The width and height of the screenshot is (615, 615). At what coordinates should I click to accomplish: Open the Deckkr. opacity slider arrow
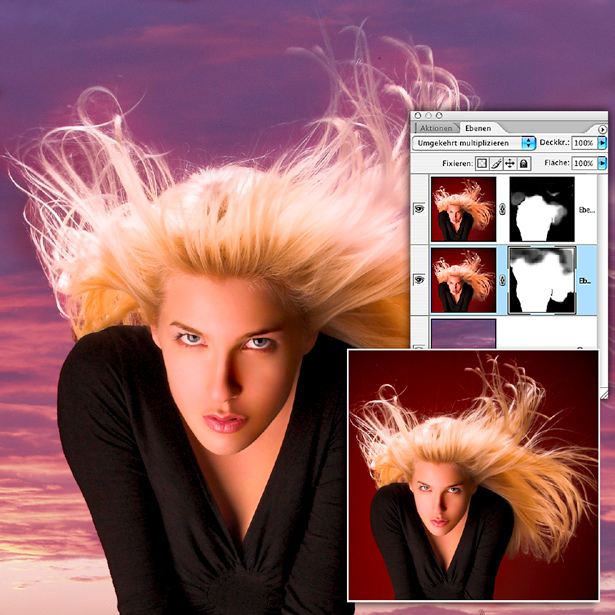point(602,143)
